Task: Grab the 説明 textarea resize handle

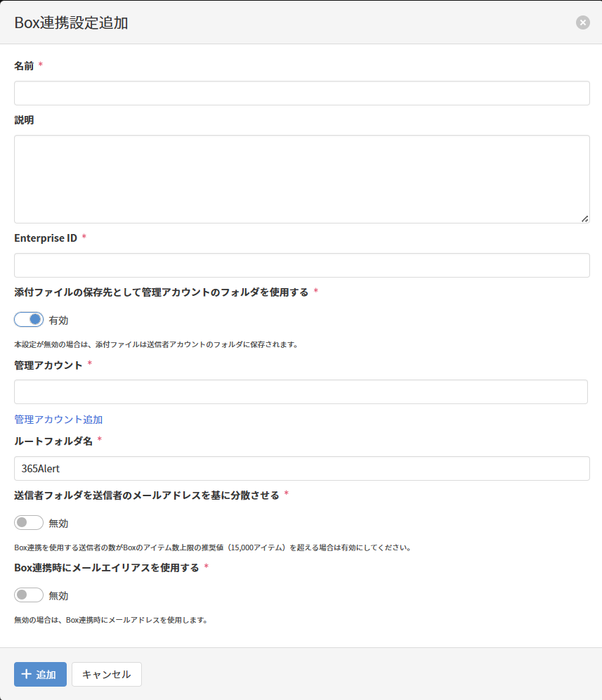Action: pyautogui.click(x=584, y=219)
